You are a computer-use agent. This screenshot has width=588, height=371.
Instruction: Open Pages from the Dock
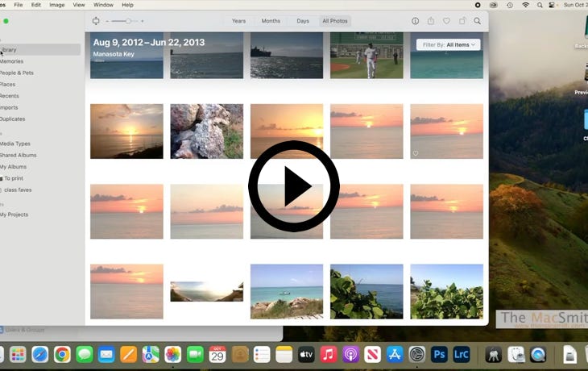(x=129, y=355)
